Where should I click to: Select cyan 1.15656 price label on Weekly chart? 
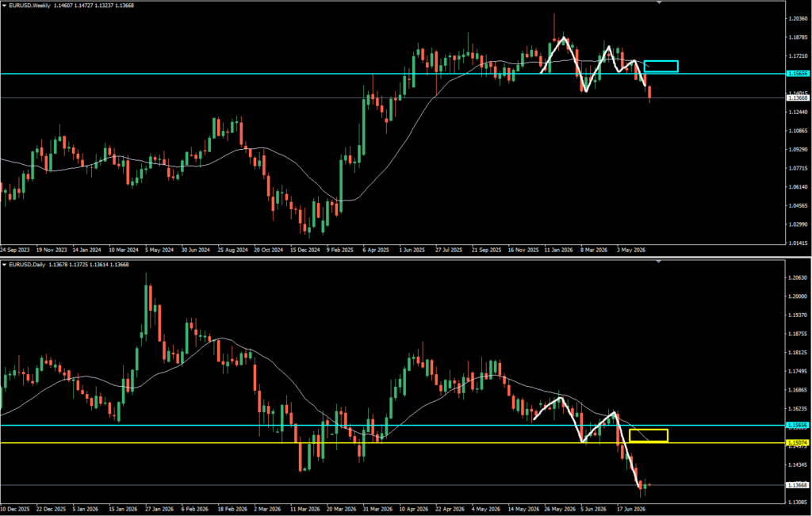coord(798,74)
